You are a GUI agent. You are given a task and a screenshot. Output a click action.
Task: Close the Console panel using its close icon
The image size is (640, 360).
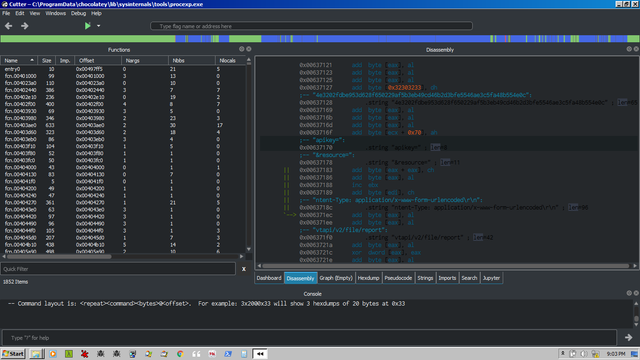(636, 293)
